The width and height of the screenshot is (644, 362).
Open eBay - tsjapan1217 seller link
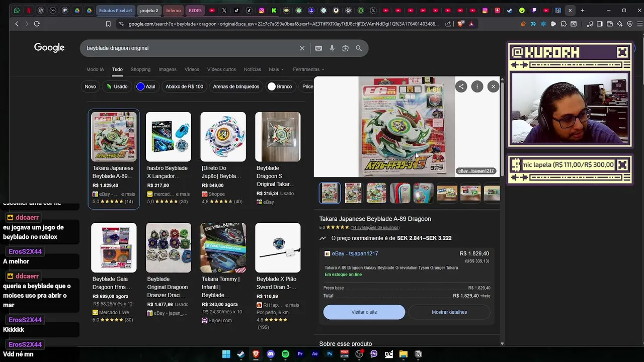[355, 254]
